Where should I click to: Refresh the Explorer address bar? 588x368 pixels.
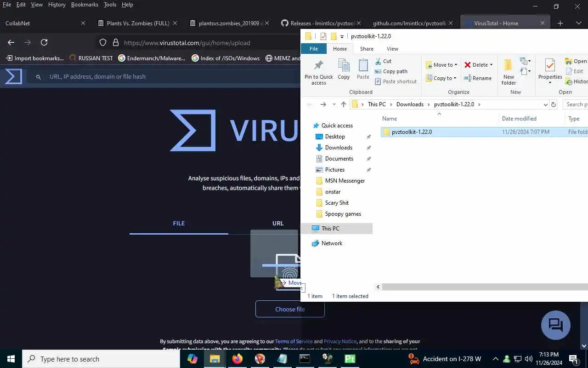[554, 104]
